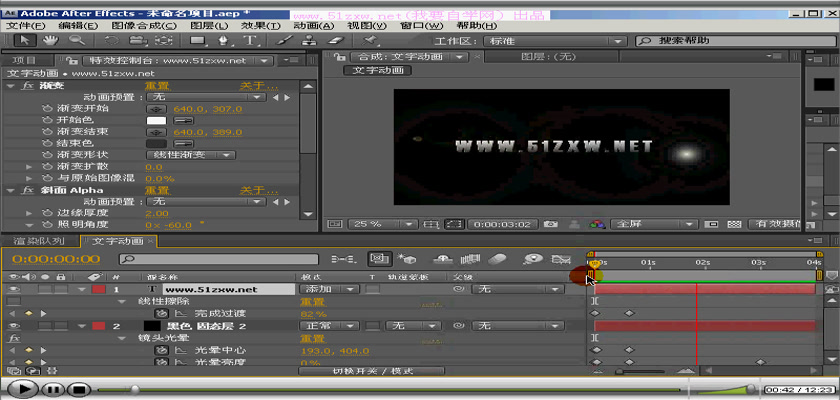Toggle draft 3D in timeline
This screenshot has height=400, width=840.
407,259
